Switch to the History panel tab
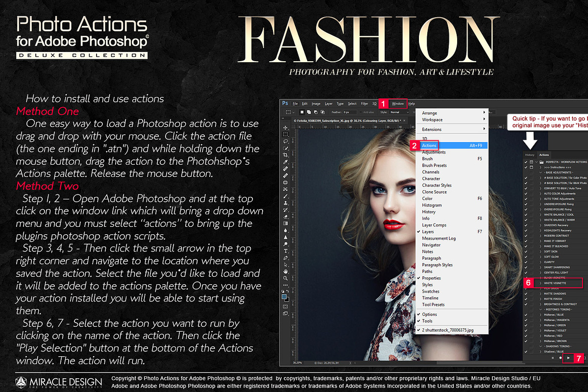 [x=530, y=155]
